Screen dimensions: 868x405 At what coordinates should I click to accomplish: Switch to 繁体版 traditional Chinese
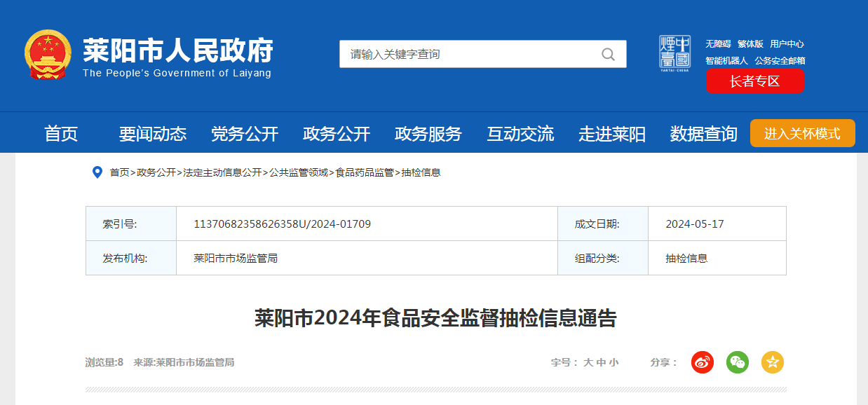(750, 43)
